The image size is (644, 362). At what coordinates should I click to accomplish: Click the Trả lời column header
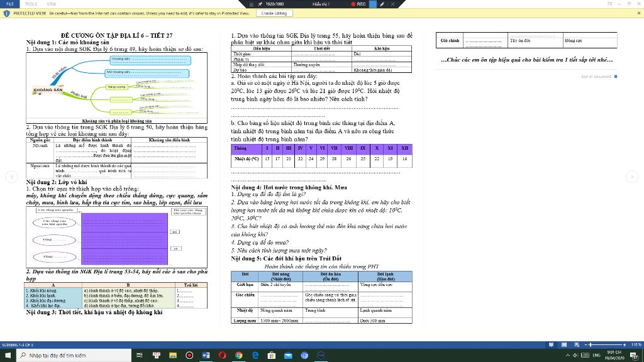(191, 285)
